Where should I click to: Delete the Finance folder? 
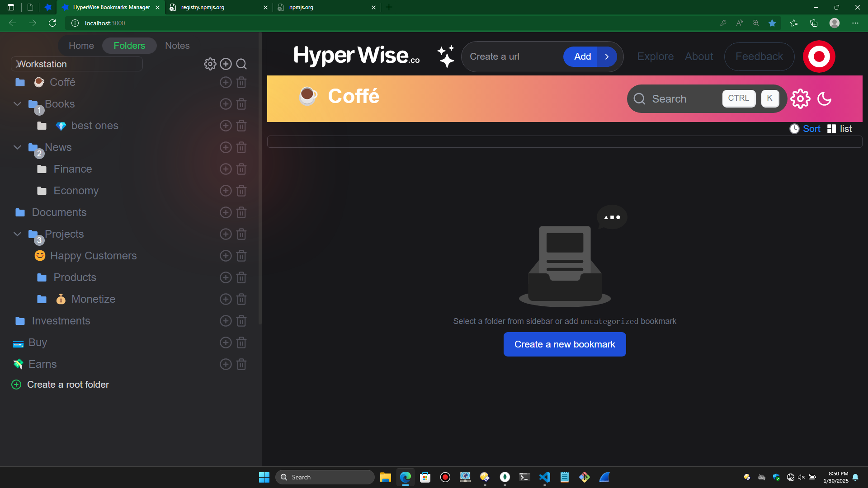241,169
